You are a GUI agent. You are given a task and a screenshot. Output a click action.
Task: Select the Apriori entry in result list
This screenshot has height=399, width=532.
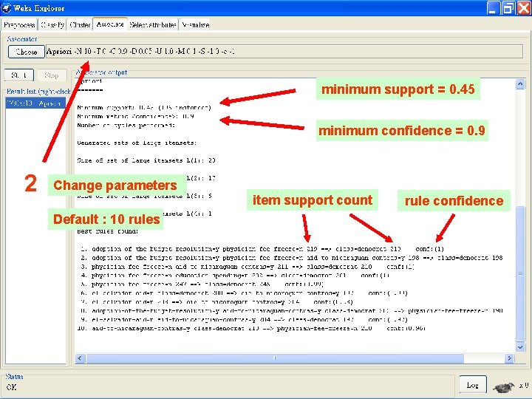pos(35,103)
